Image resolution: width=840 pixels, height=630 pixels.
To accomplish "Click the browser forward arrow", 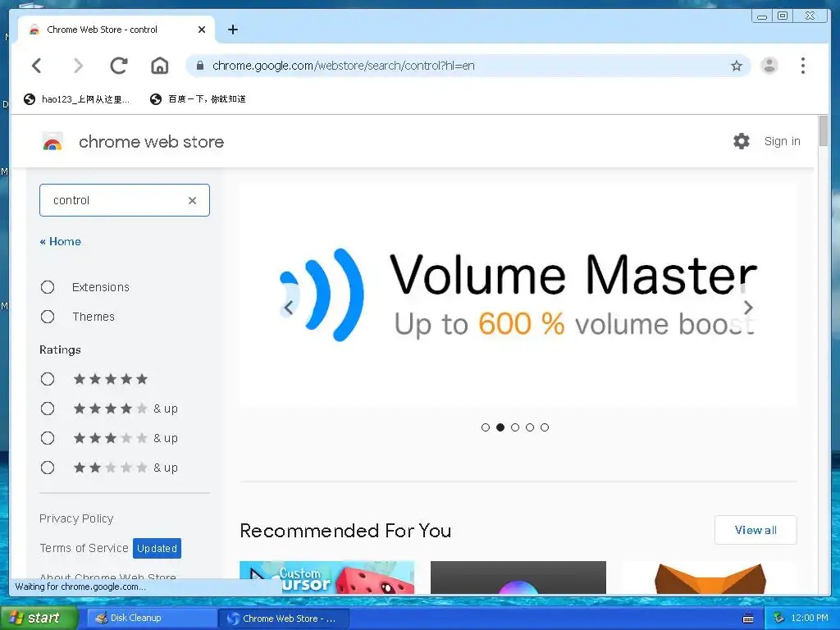I will pyautogui.click(x=78, y=66).
